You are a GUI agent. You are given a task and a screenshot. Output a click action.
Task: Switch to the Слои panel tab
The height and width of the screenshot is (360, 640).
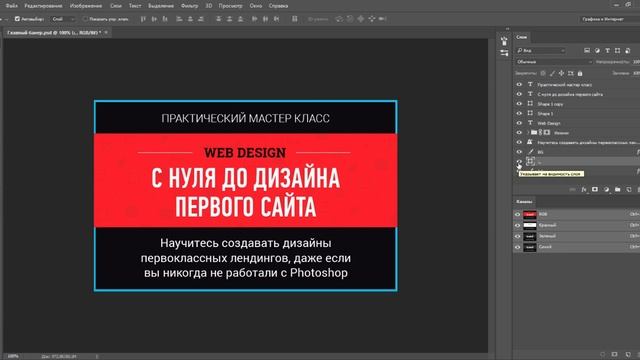point(521,37)
